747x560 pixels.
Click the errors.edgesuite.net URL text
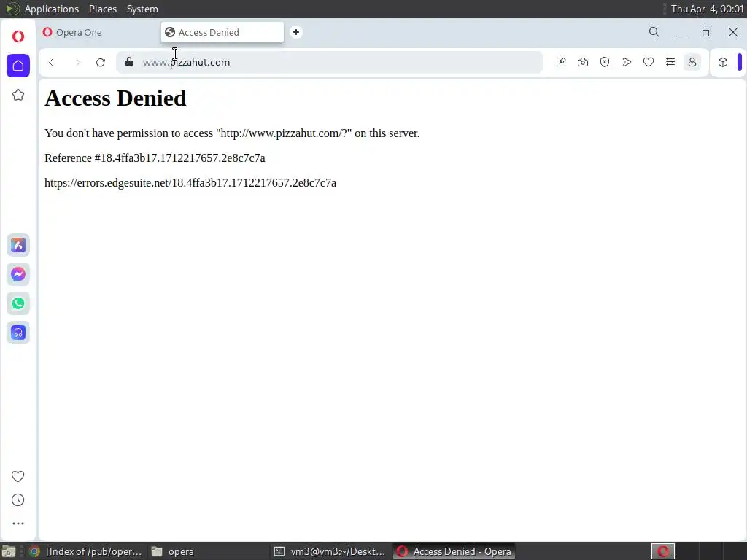(x=190, y=183)
